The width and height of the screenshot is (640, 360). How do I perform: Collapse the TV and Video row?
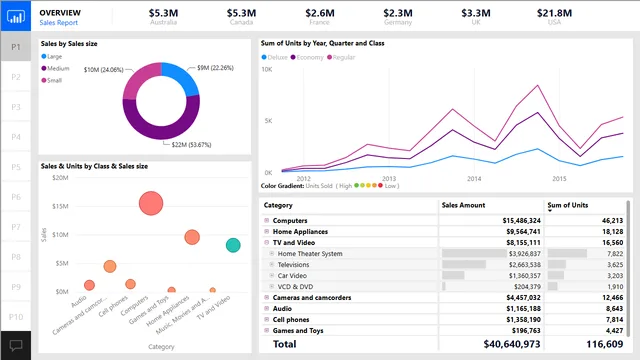click(267, 242)
